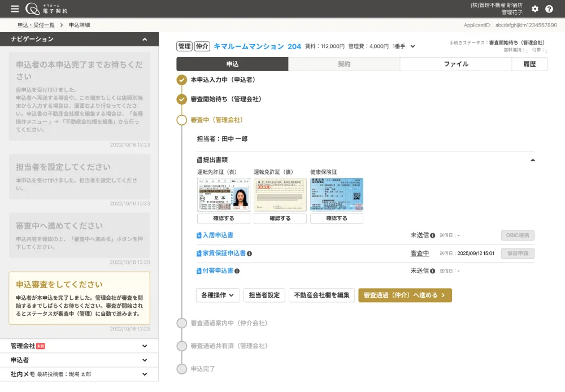Click the document icon beside 入居申込書

click(199, 235)
